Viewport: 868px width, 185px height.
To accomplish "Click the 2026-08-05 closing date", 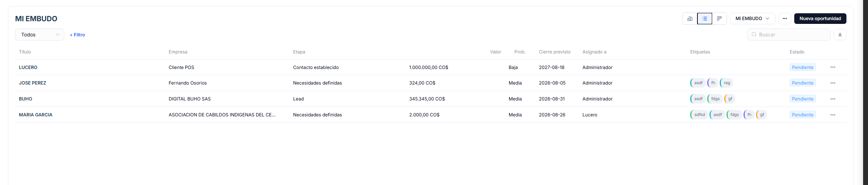I will (x=552, y=83).
